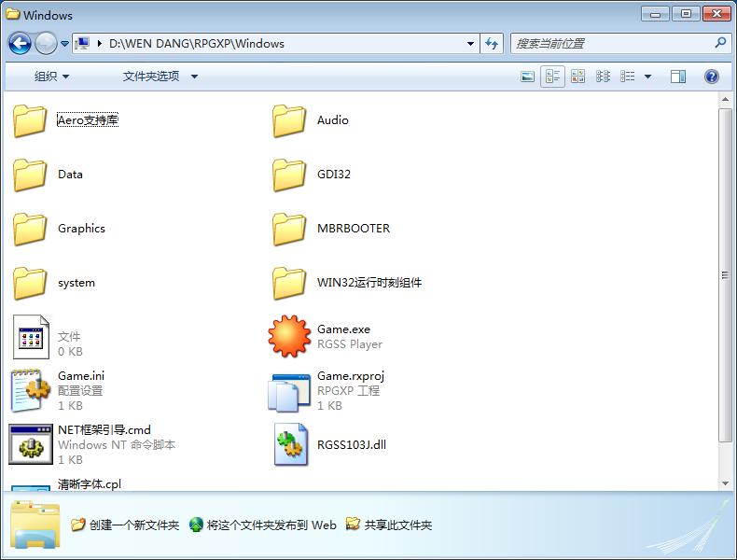This screenshot has height=560, width=737.
Task: Click the RGSS103J.dll file name text
Action: [x=352, y=445]
